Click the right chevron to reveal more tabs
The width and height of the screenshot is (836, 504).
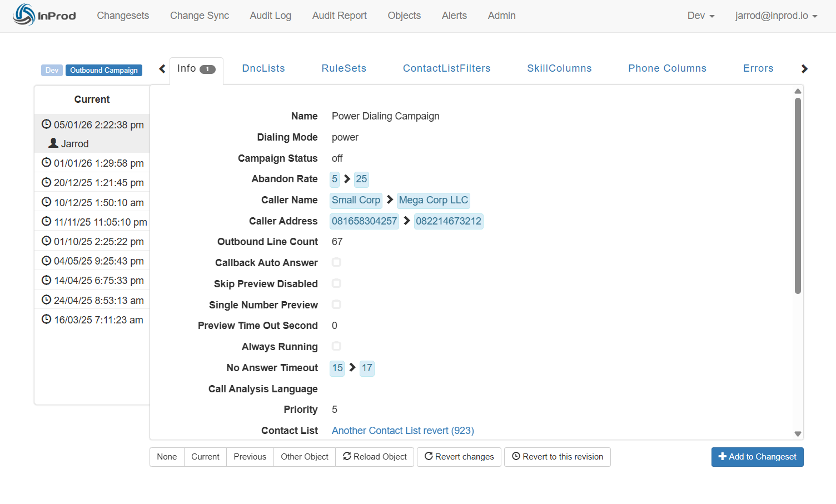coord(804,68)
